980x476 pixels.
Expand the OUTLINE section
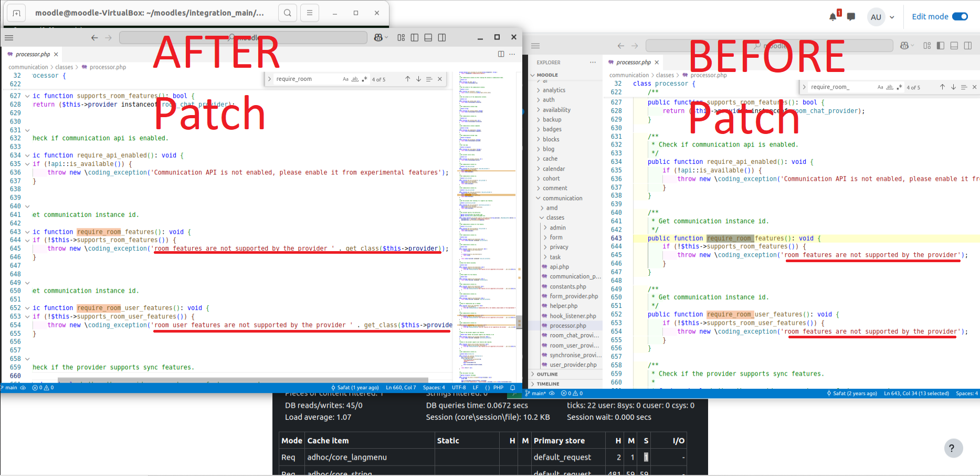(x=547, y=375)
